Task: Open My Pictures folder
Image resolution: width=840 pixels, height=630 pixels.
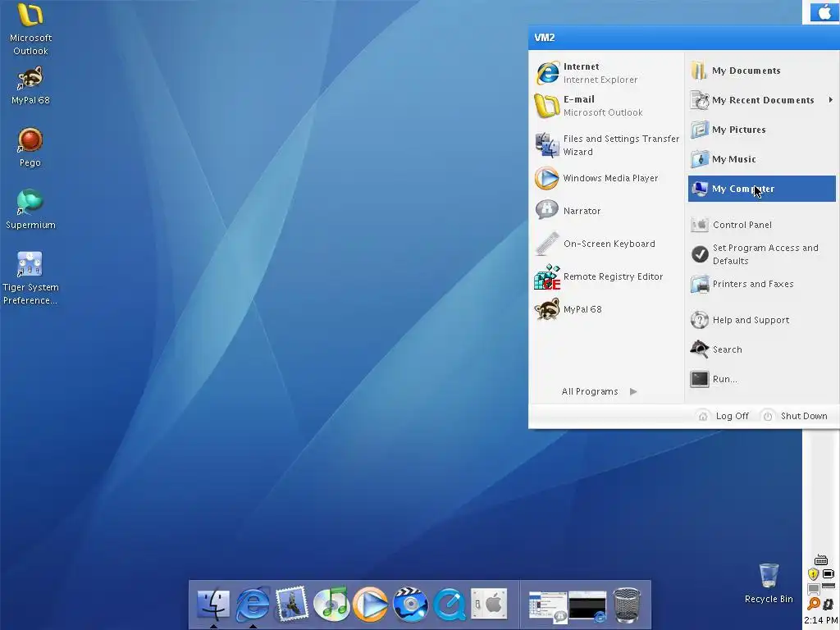Action: coord(762,130)
